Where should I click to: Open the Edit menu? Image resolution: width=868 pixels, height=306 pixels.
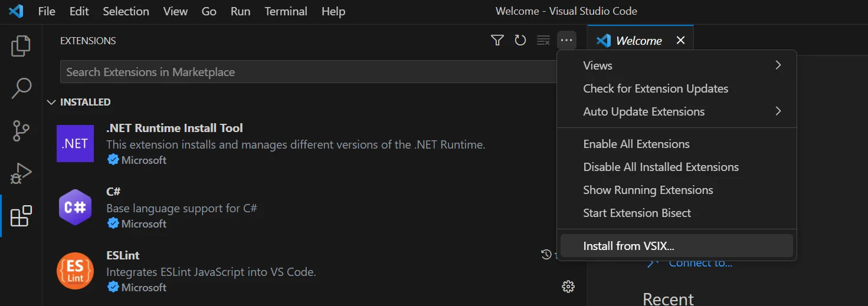click(x=78, y=11)
